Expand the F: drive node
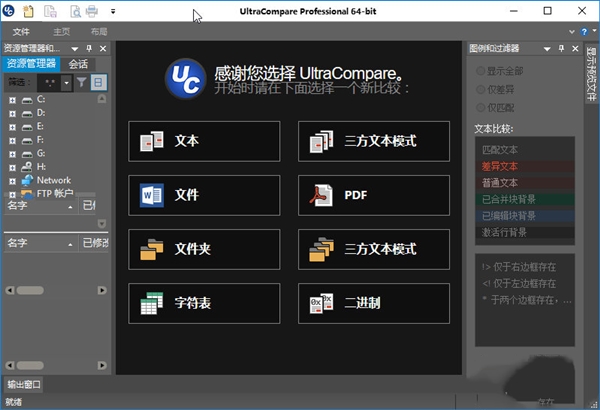The image size is (600, 410). [12, 140]
